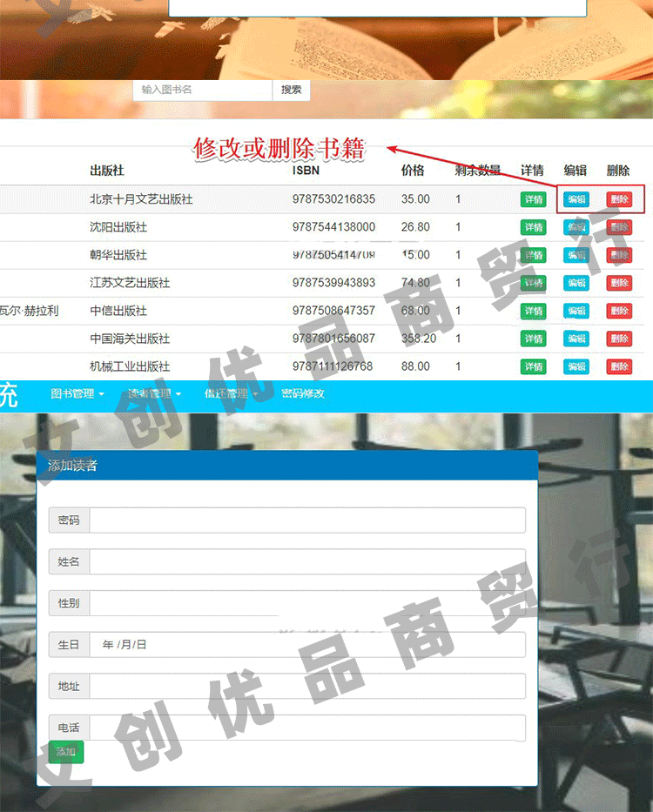Select ISBN 9787801656087 cell
The width and height of the screenshot is (653, 812).
point(333,339)
